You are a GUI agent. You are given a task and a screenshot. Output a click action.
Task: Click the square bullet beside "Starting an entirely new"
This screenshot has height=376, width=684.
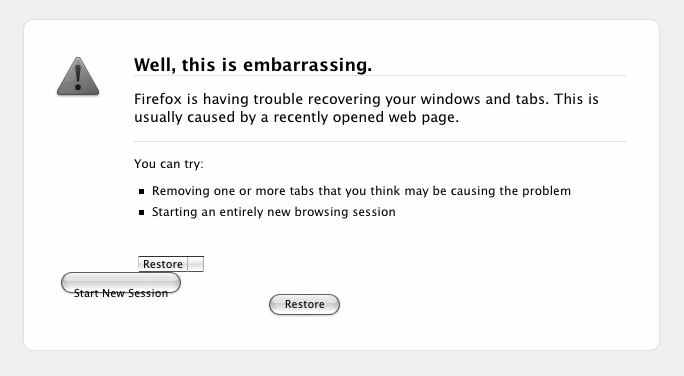click(x=141, y=212)
